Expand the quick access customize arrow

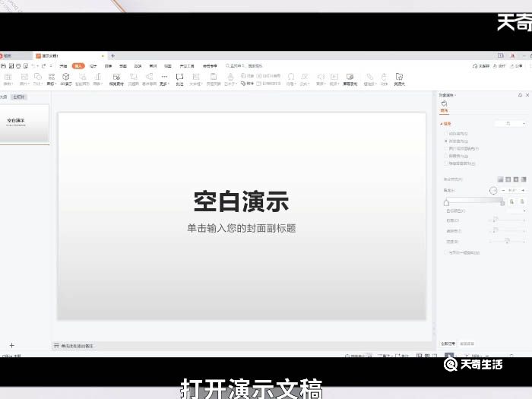[x=51, y=66]
